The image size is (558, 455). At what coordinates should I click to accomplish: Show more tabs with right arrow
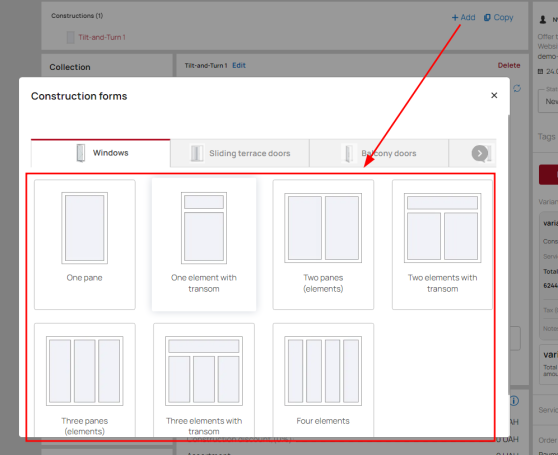[x=480, y=153]
